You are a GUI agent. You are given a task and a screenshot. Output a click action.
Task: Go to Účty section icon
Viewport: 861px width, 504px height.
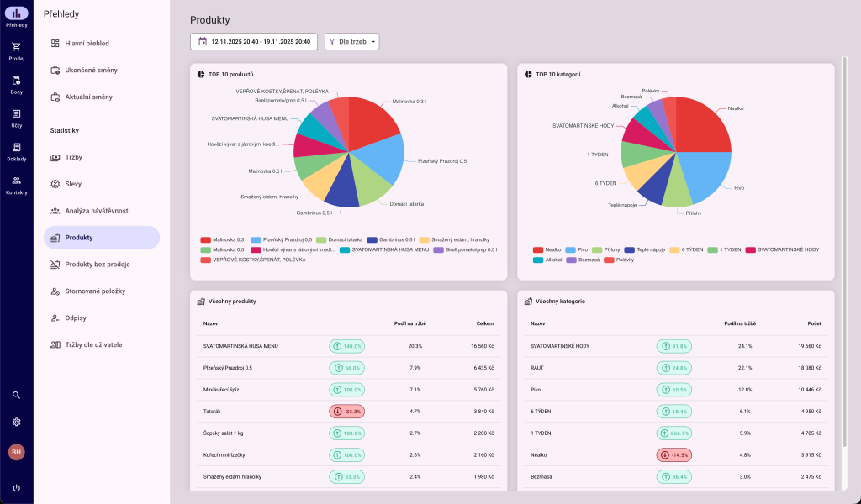16,114
